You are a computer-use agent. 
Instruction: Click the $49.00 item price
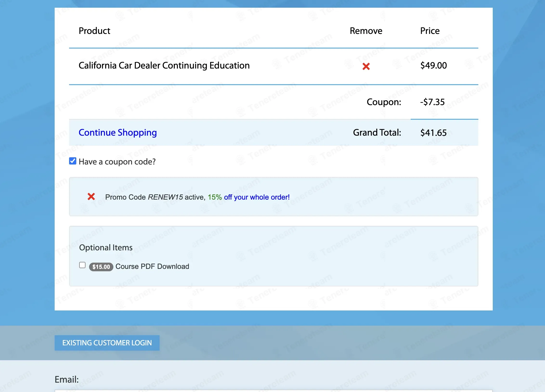click(x=433, y=65)
